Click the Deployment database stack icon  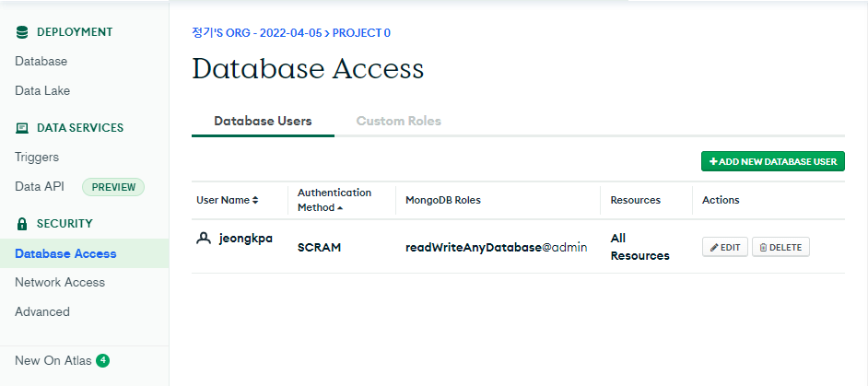tap(22, 32)
